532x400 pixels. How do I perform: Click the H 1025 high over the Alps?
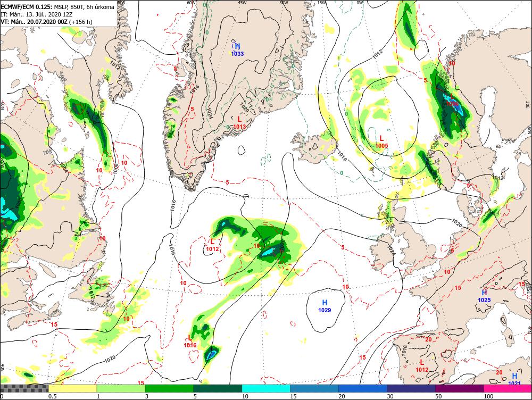pos(484,296)
